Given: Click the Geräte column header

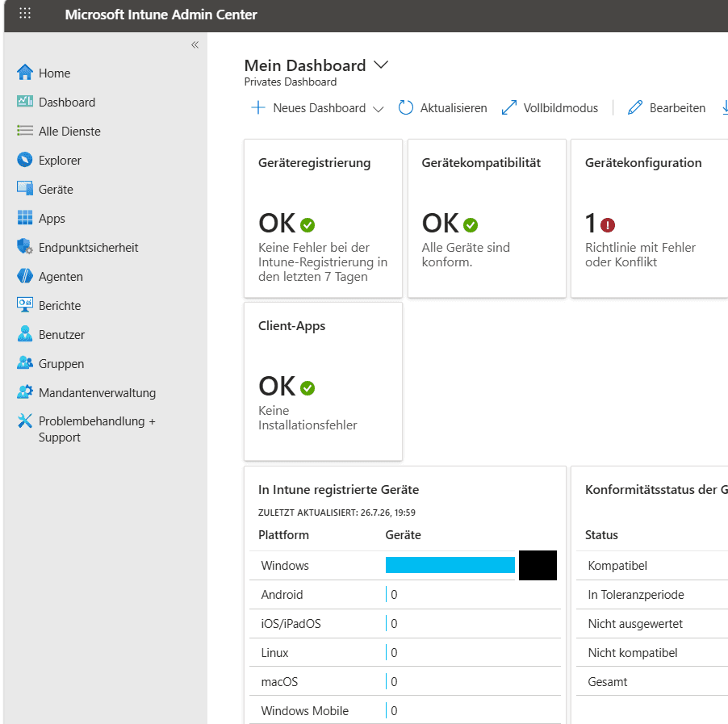Looking at the screenshot, I should click(403, 535).
